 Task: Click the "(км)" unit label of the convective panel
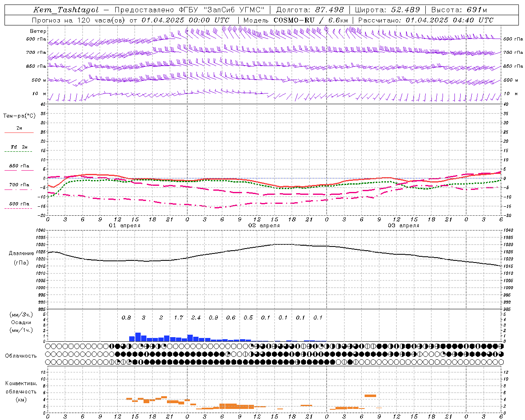coord(21,399)
